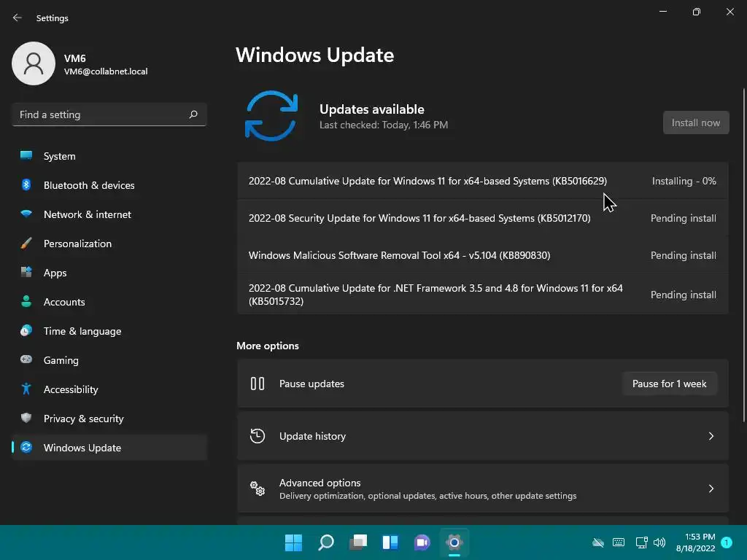This screenshot has height=560, width=747.
Task: Open Time & language label in the sidebar
Action: [x=82, y=331]
